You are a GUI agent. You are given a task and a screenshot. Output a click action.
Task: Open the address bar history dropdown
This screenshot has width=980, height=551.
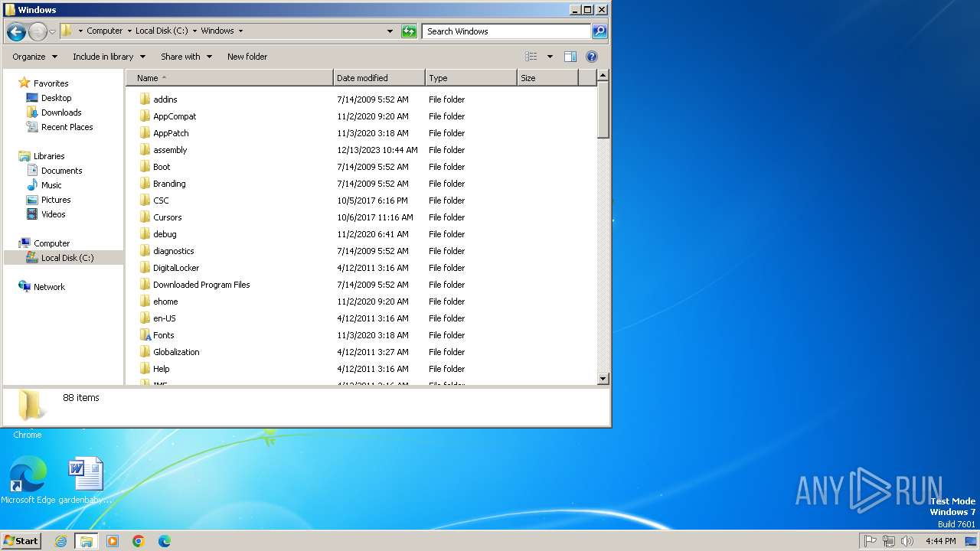coord(390,31)
